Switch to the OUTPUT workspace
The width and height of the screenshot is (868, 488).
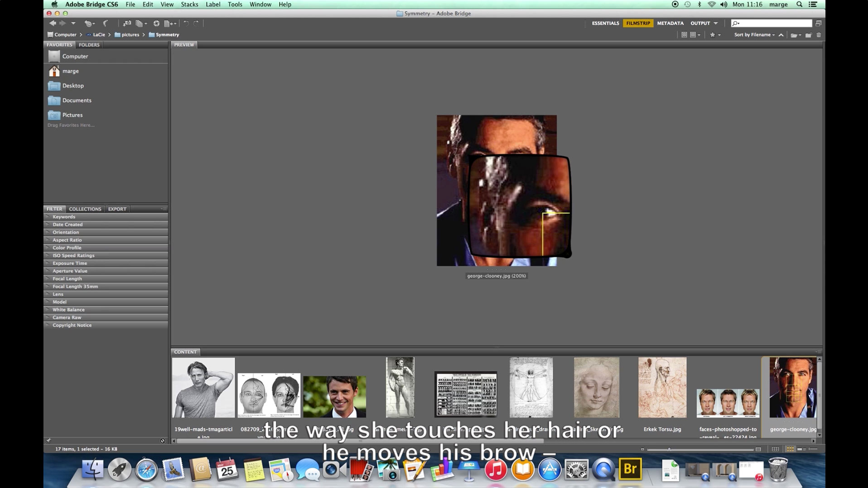[x=700, y=23]
